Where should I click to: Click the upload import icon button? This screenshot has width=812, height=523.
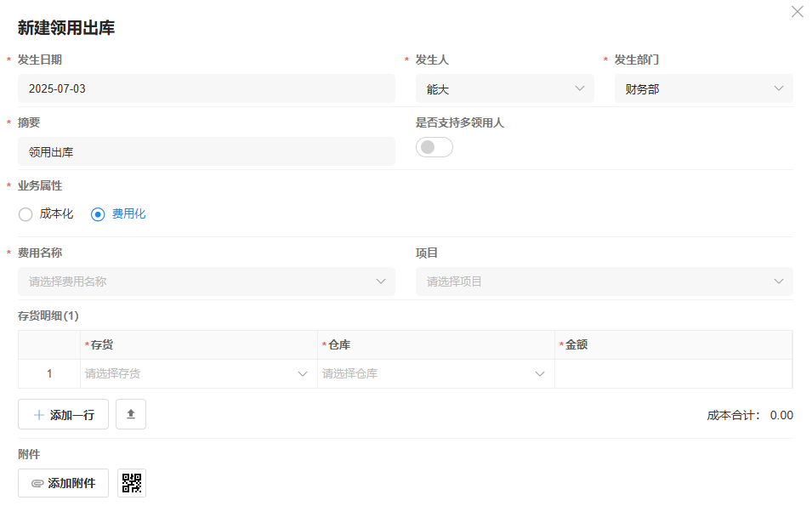point(131,414)
